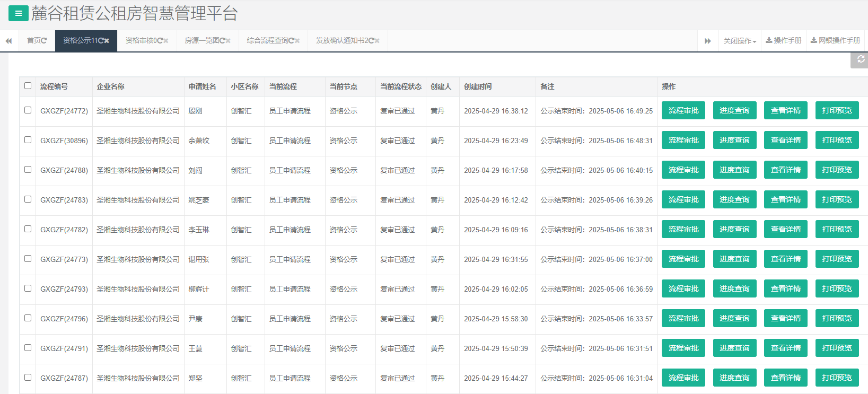868x394 pixels.
Task: Close the 资格审核0 tab
Action: pos(166,41)
